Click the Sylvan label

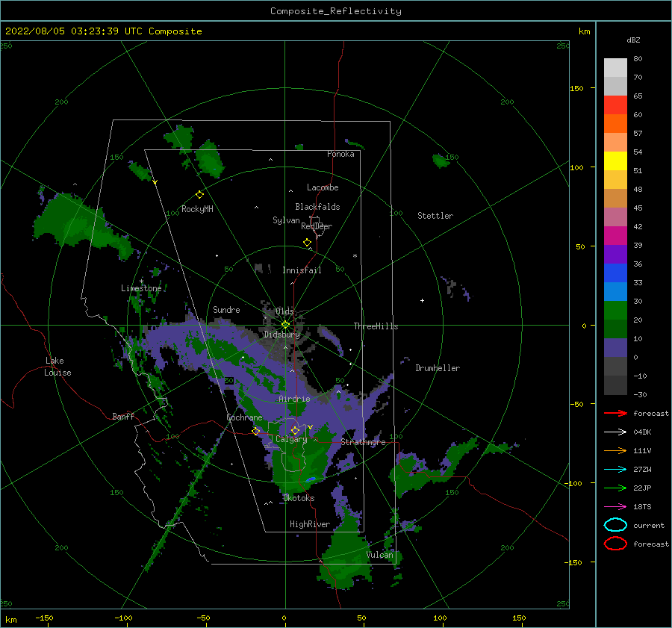tap(286, 220)
